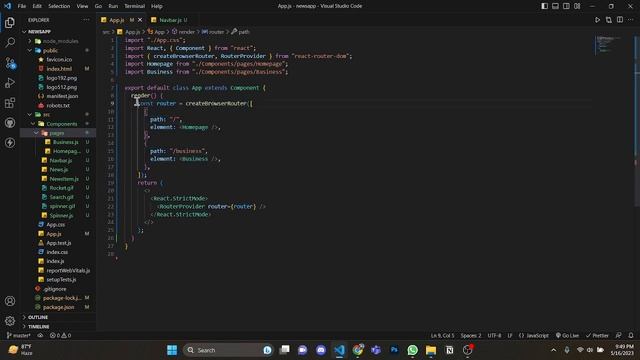Click the minimap code preview
640x360 pixels.
[x=608, y=45]
